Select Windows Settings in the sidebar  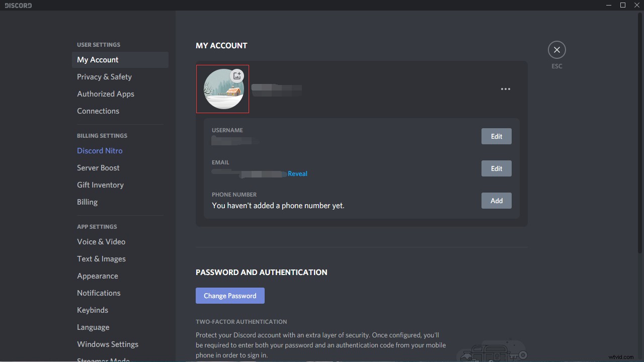click(108, 344)
